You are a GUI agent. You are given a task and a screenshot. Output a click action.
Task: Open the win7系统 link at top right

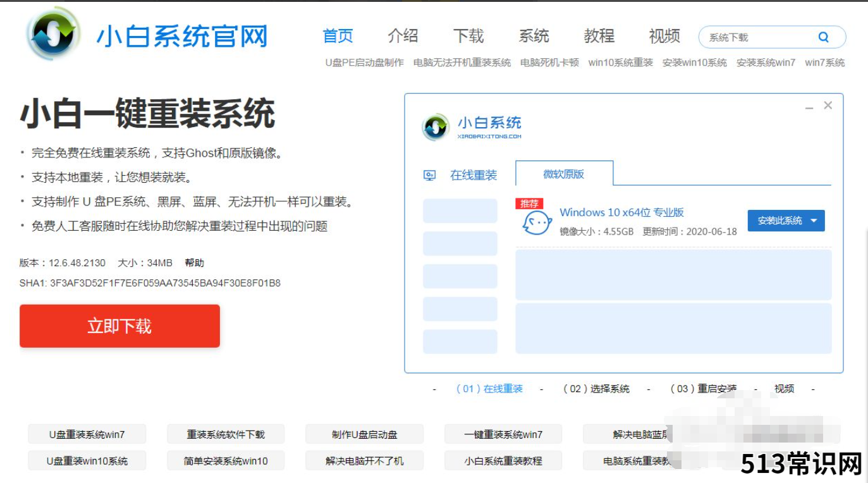tap(825, 63)
